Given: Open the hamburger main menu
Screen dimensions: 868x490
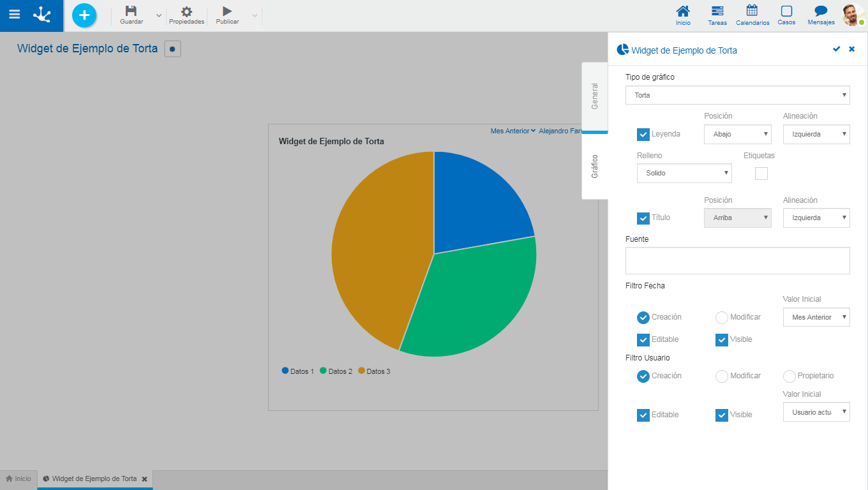Looking at the screenshot, I should 14,14.
